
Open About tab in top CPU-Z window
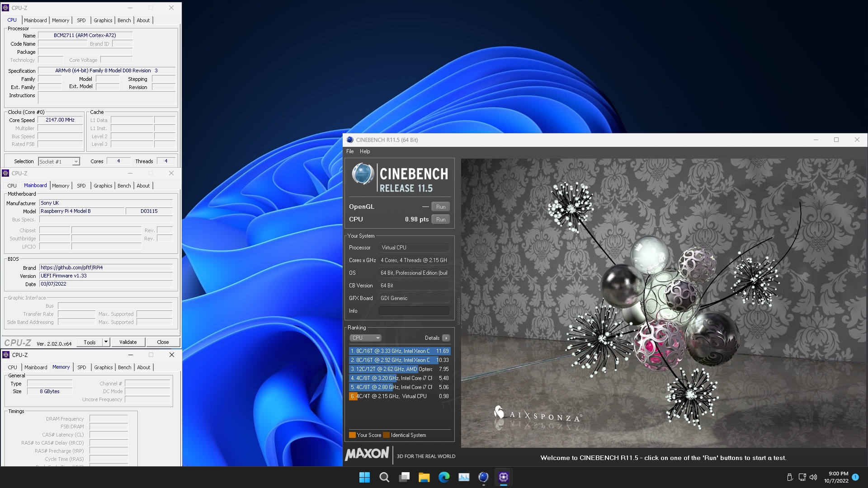(143, 20)
